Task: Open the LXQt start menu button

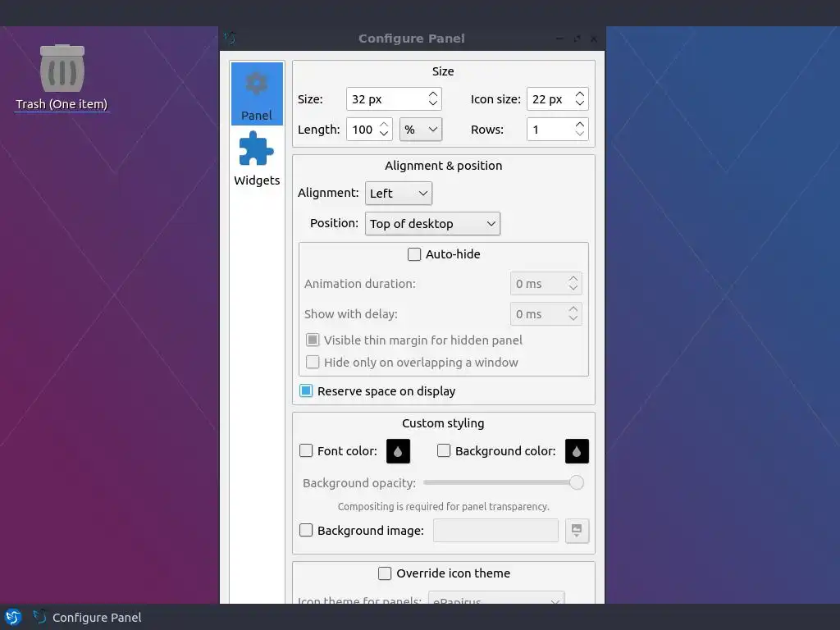Action: (x=13, y=617)
